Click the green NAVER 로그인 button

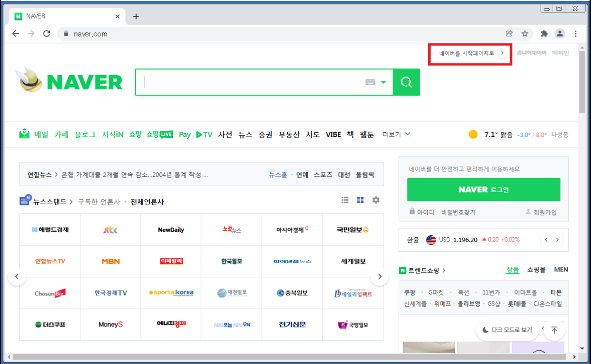click(483, 189)
